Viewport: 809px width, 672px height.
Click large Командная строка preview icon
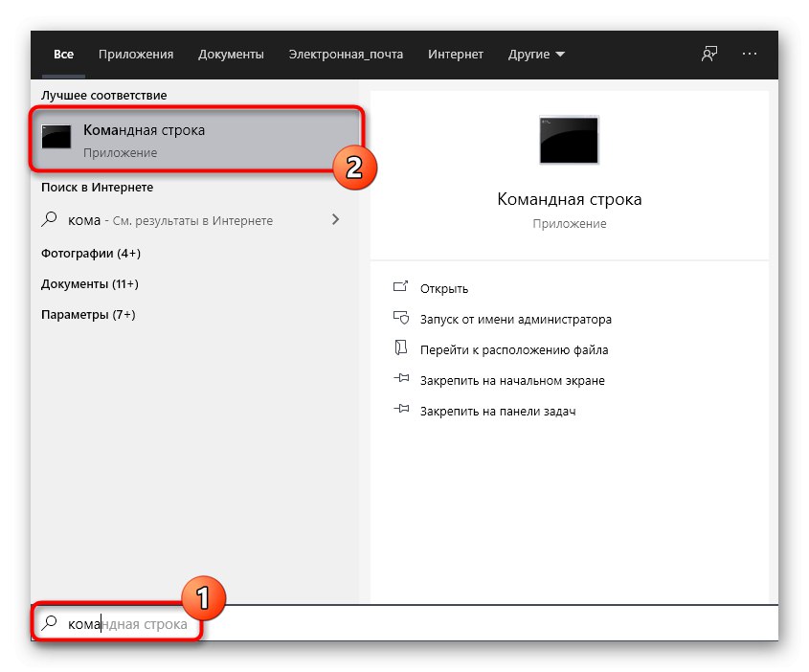tap(569, 141)
